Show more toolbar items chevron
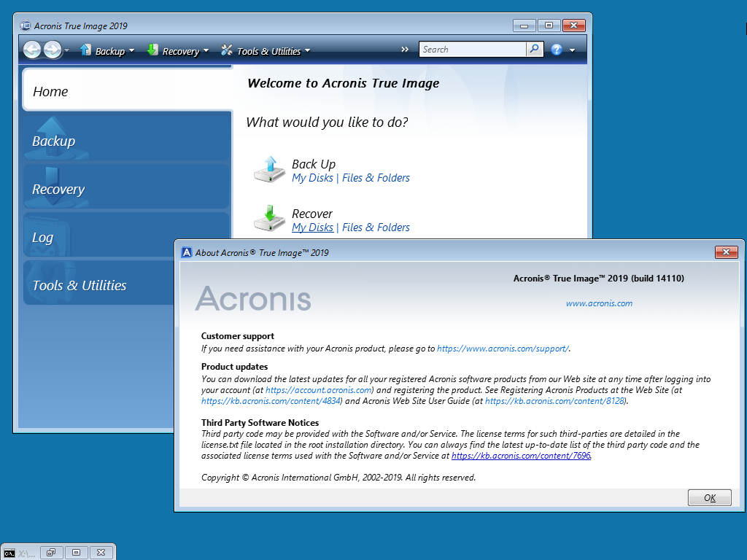The height and width of the screenshot is (560, 747). click(x=405, y=50)
